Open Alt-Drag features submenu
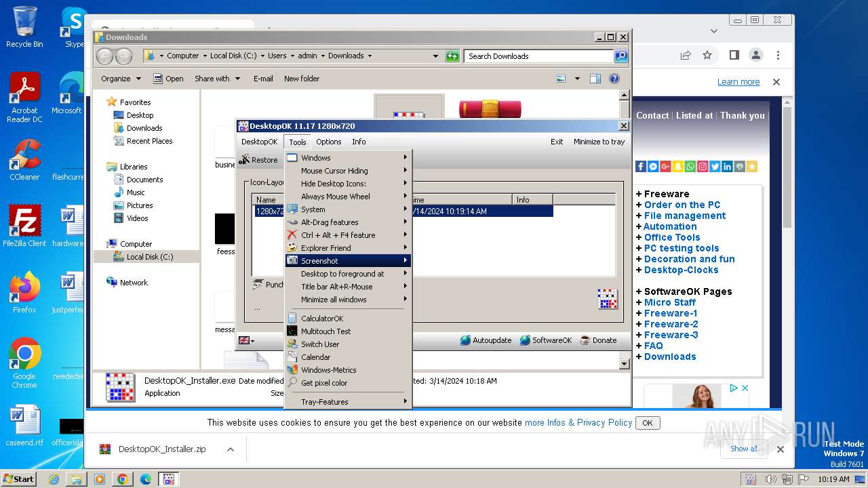The image size is (868, 488). click(348, 222)
